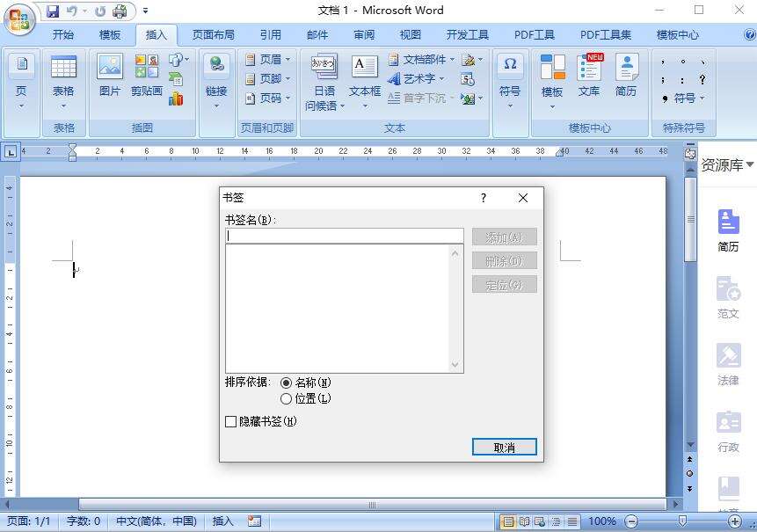This screenshot has width=757, height=532.
Task: Expand the 资源库 panel dropdown arrow
Action: click(x=750, y=164)
